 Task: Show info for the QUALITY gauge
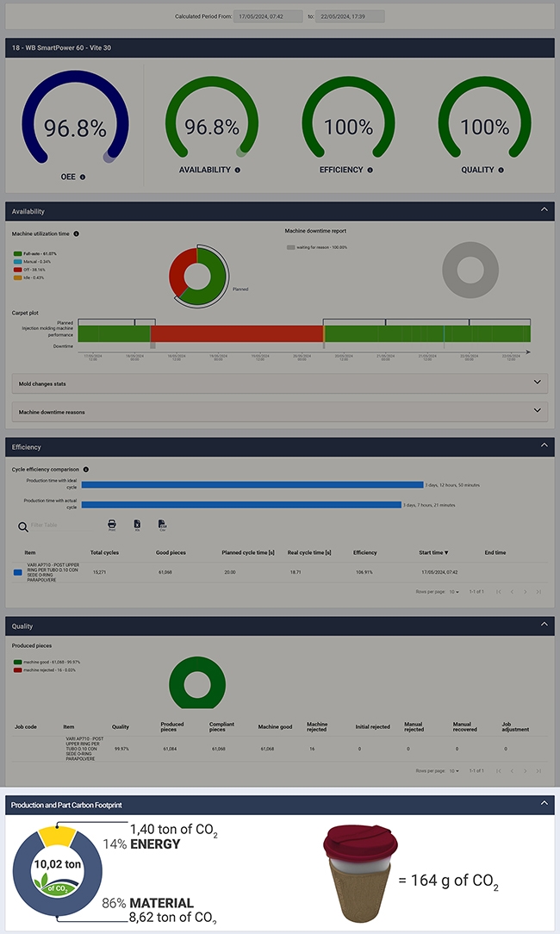[500, 171]
